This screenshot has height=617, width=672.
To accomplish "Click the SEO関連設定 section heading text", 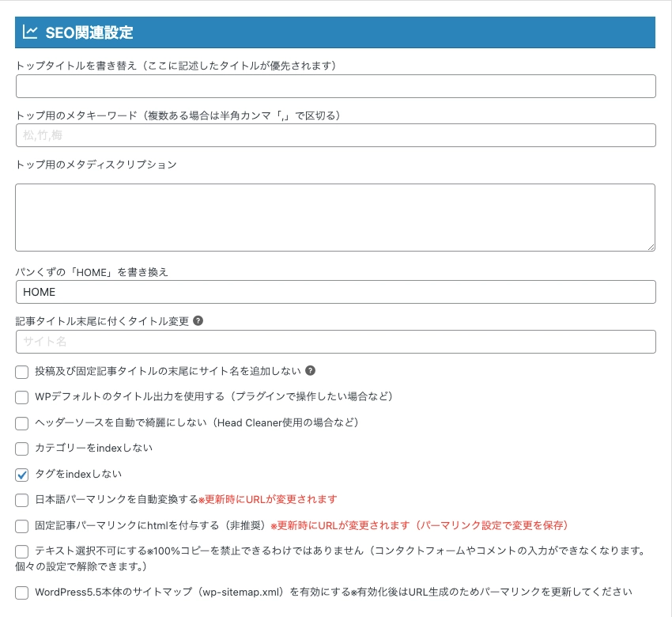I will pos(89,32).
